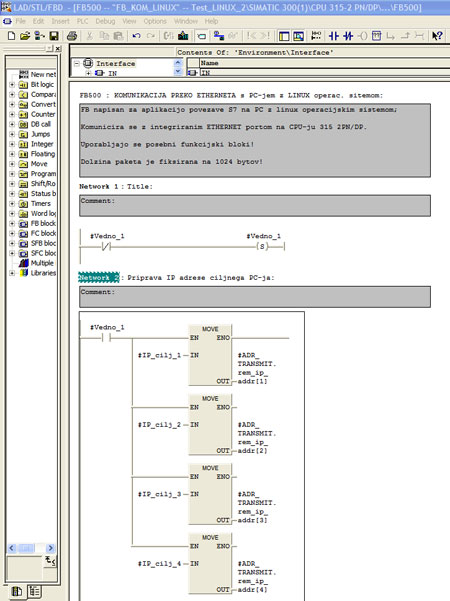Click the New network toolbar icon
Screen dimensions: 450x601
click(x=316, y=36)
